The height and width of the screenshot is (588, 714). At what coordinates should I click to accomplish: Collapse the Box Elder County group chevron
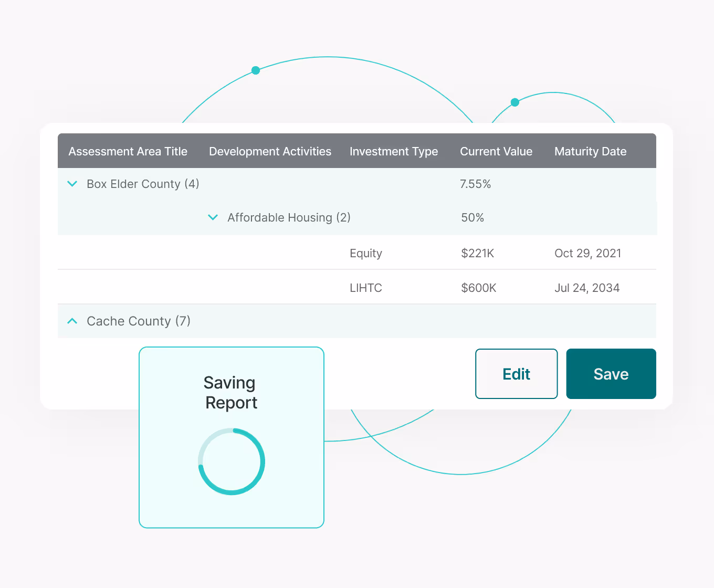coord(72,184)
